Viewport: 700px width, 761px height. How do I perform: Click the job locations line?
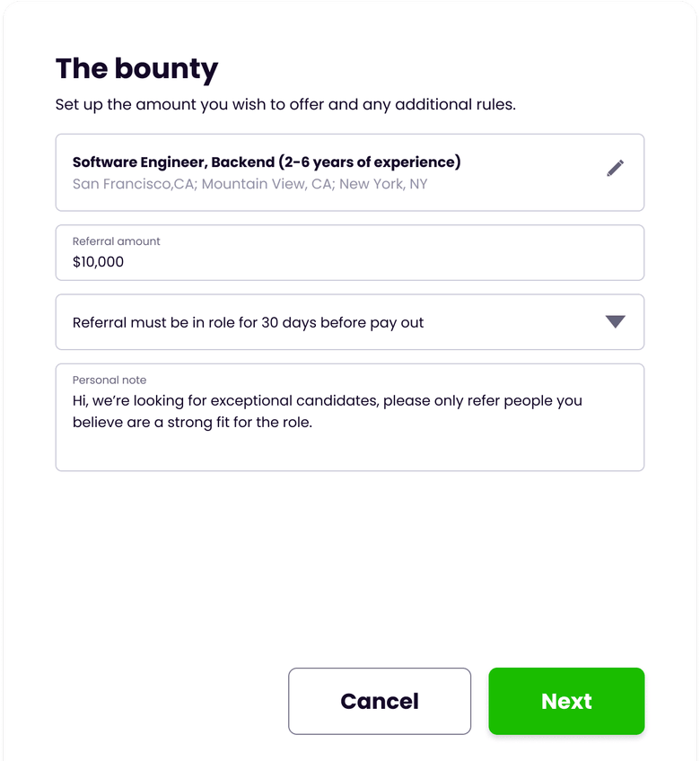(249, 183)
